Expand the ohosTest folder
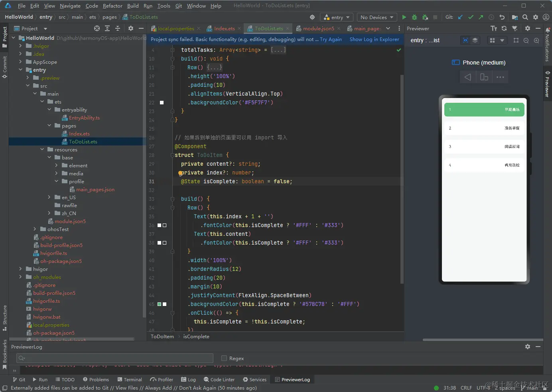552x392 pixels. click(x=35, y=229)
